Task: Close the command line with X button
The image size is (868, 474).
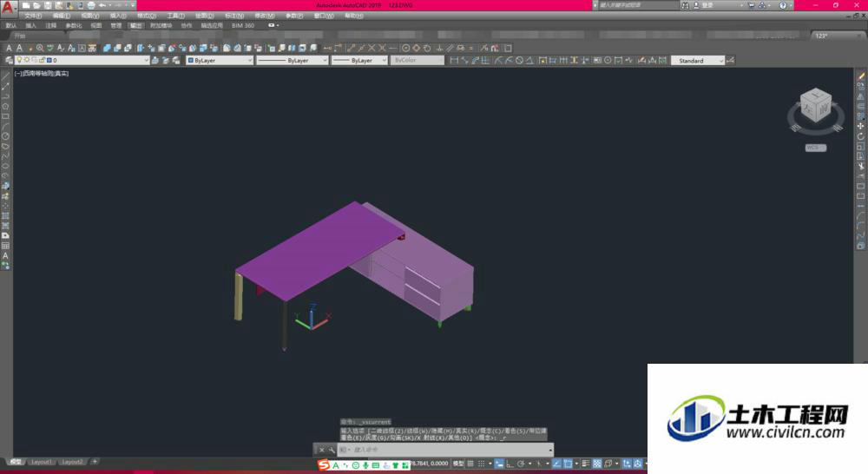Action: coord(322,450)
